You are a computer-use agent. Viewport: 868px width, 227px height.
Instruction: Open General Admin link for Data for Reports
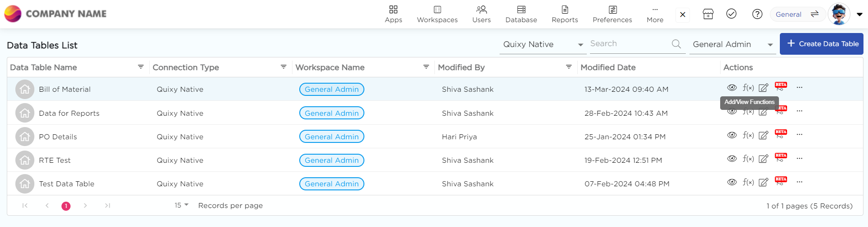331,113
